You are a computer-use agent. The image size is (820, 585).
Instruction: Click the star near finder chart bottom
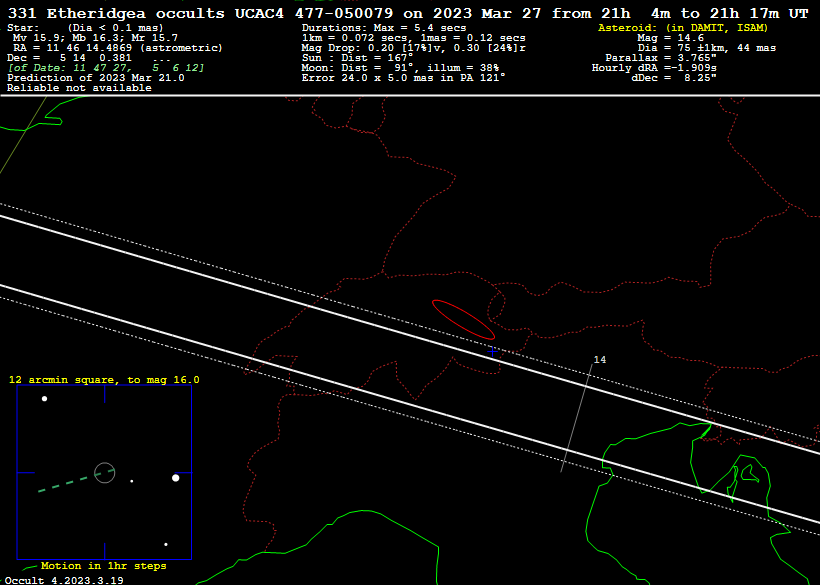166,545
